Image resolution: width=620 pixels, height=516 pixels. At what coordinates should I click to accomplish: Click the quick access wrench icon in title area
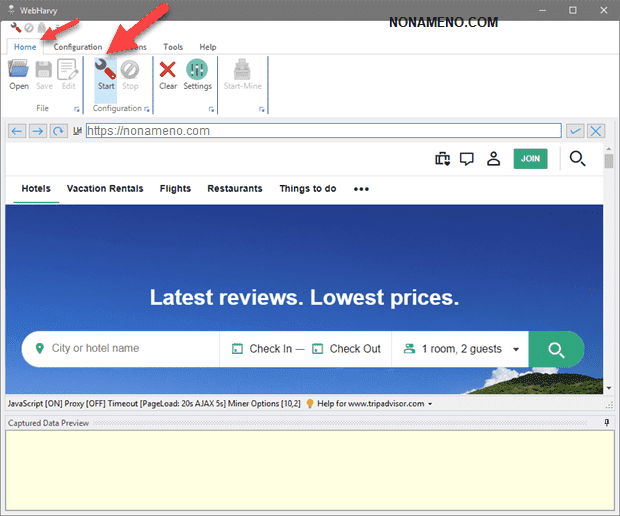pyautogui.click(x=16, y=28)
